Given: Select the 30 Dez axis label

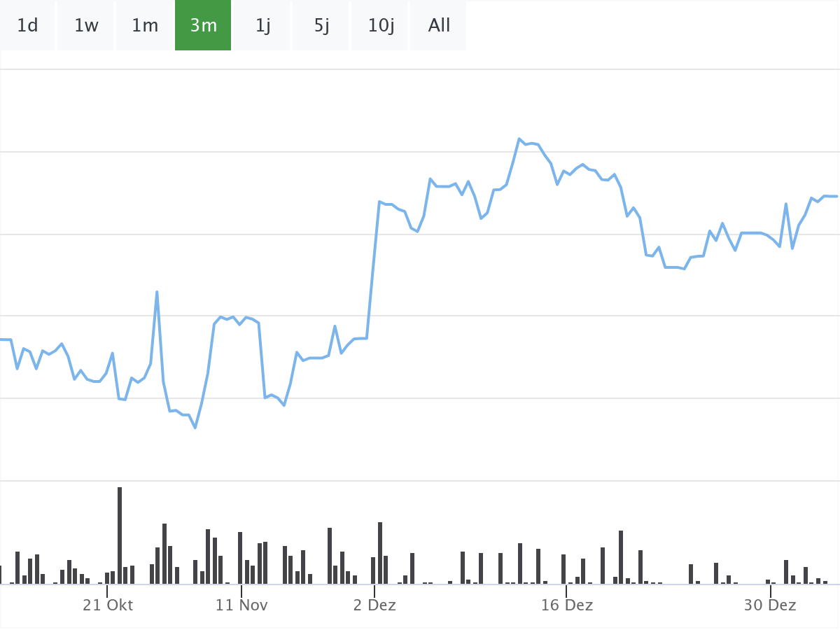Looking at the screenshot, I should (x=769, y=605).
